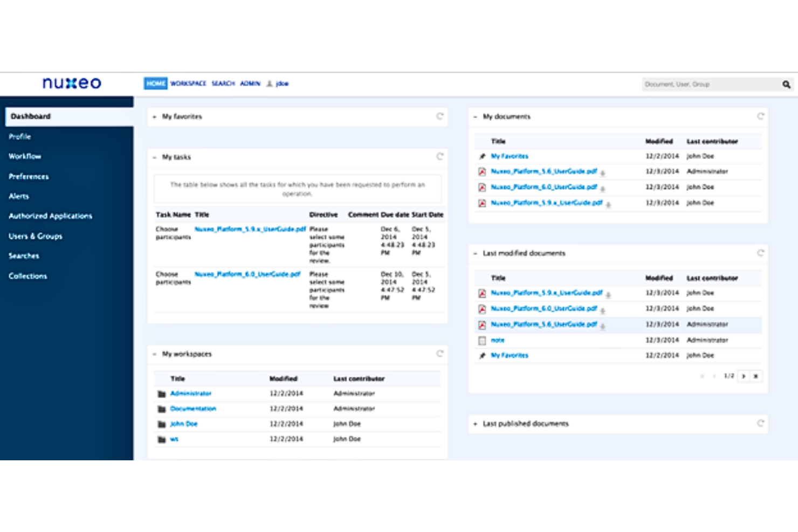
Task: Collapse the My workspaces widget
Action: pyautogui.click(x=154, y=354)
